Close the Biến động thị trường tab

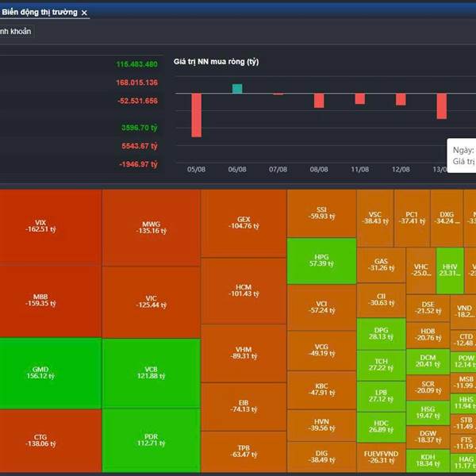[84, 13]
